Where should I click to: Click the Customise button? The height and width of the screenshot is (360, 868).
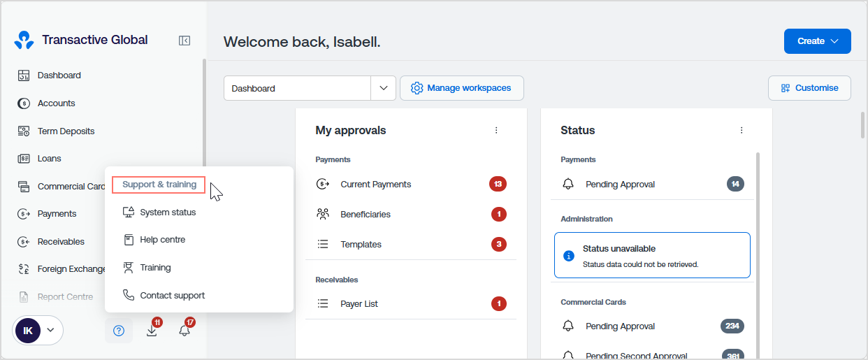click(x=809, y=88)
